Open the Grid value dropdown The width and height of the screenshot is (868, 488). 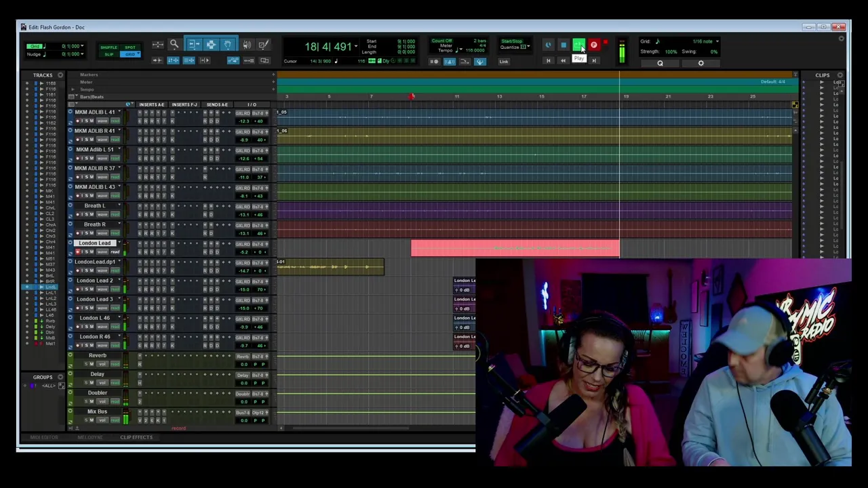coord(83,47)
